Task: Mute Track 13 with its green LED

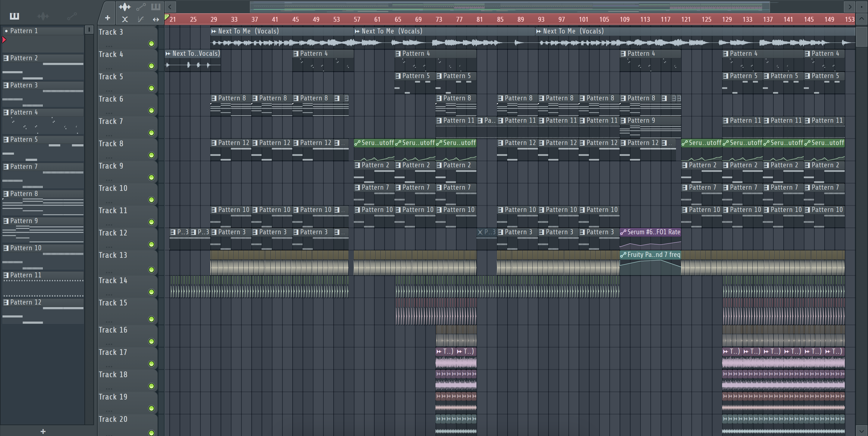Action: 151,270
